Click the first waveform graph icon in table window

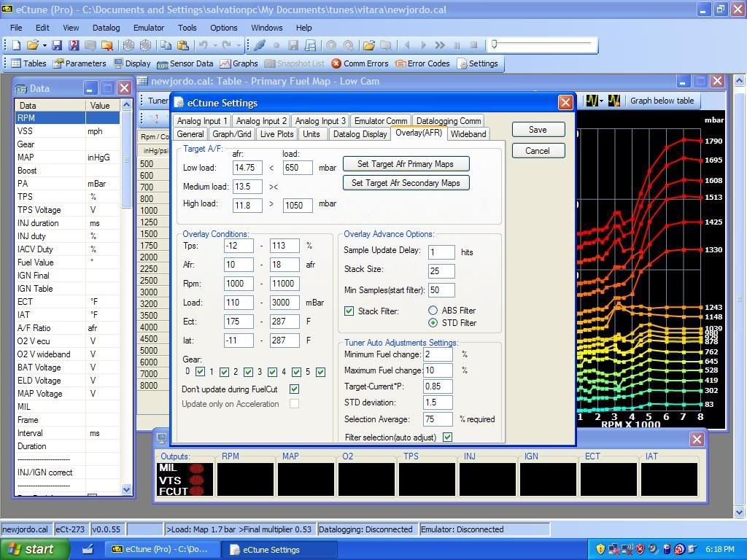tap(591, 101)
